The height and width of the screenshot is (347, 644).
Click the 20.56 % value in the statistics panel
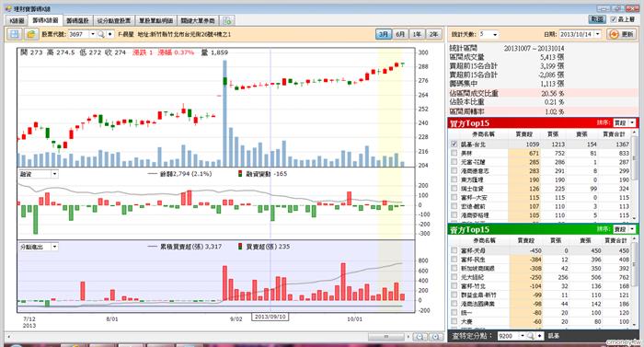[x=552, y=93]
